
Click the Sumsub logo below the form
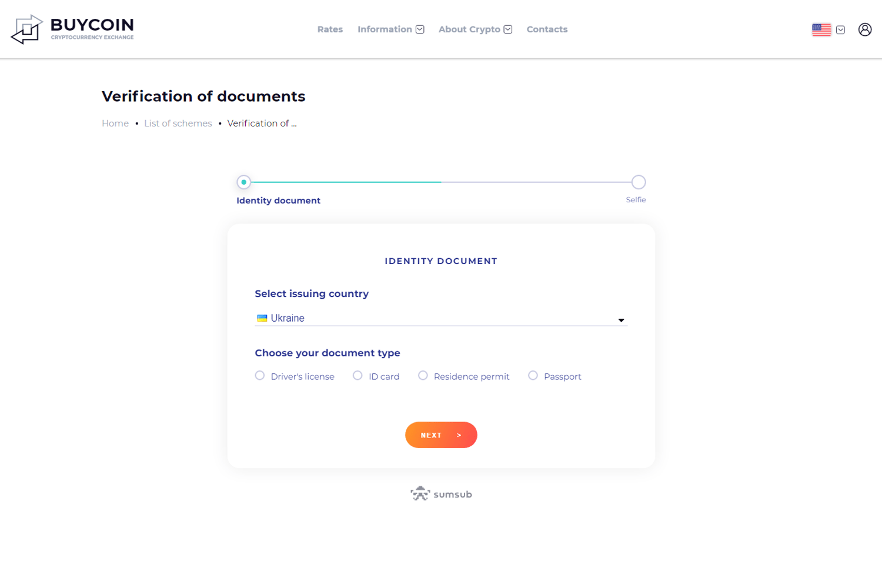click(x=441, y=494)
